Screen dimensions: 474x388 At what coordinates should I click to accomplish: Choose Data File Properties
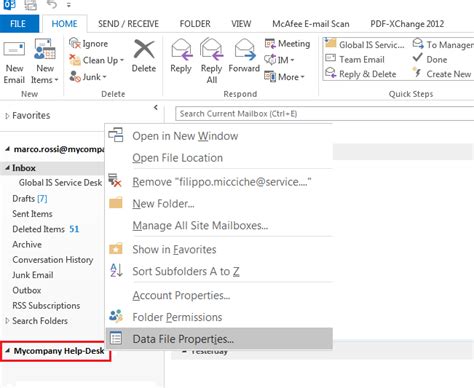coord(219,339)
